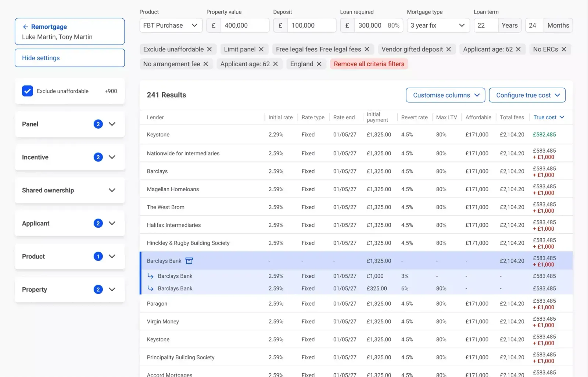Remove the Free legal fees filter chip

coord(367,49)
